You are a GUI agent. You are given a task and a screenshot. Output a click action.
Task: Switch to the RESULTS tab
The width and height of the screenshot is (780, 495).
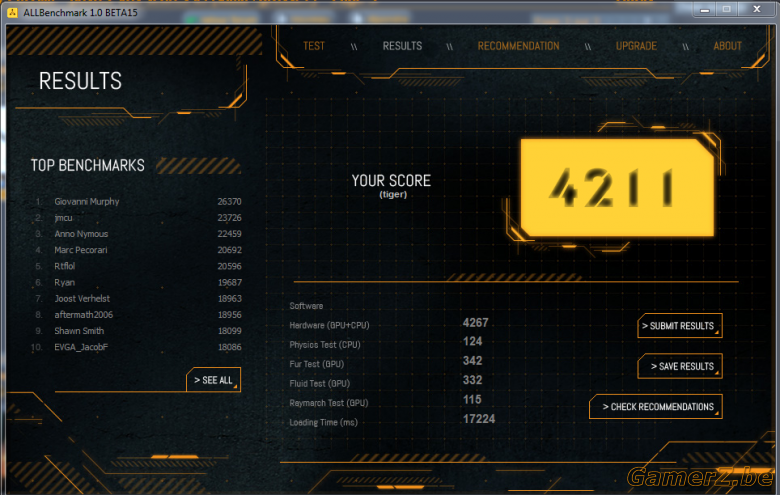click(402, 46)
